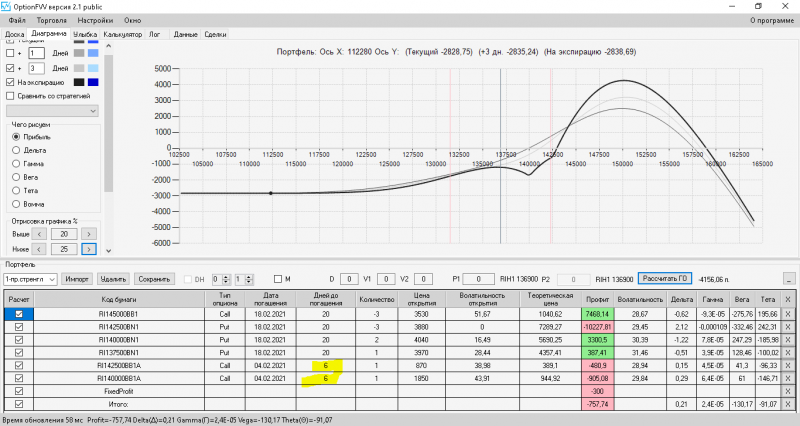The width and height of the screenshot is (800, 426).
Task: Click the Сохранить button
Action: tap(154, 279)
